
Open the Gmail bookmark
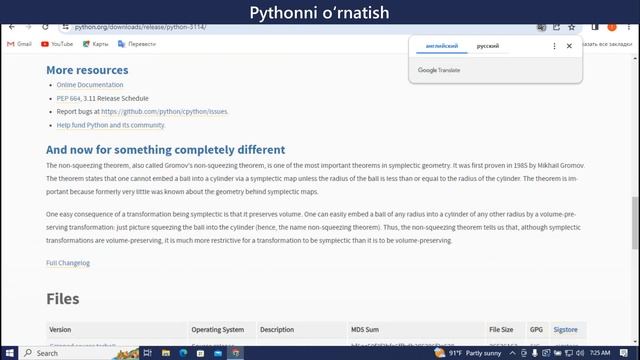[x=19, y=44]
